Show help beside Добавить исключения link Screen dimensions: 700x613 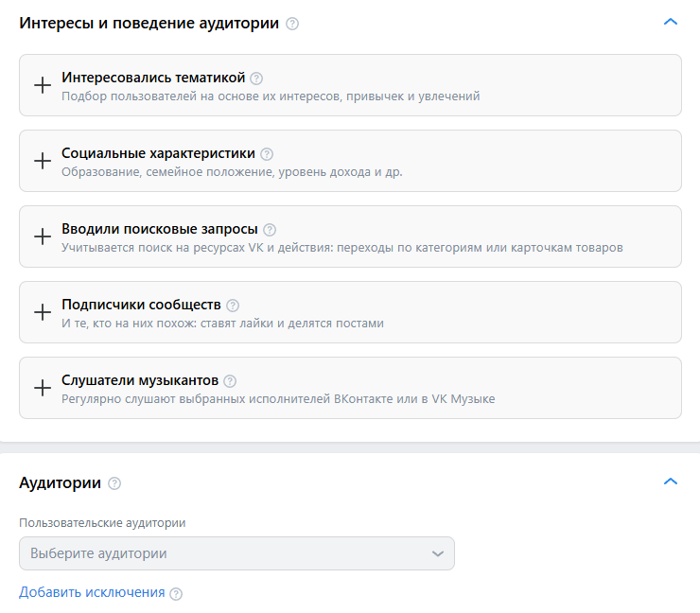tap(176, 594)
